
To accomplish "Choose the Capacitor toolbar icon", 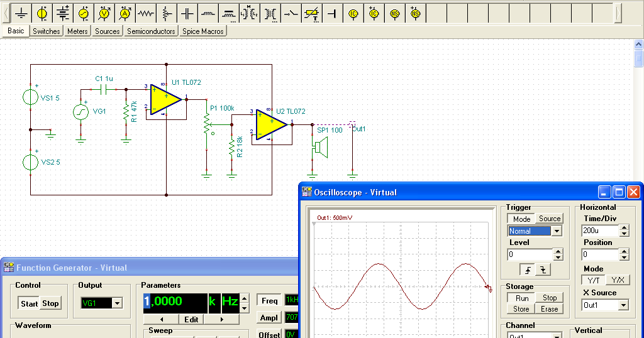I will 187,13.
